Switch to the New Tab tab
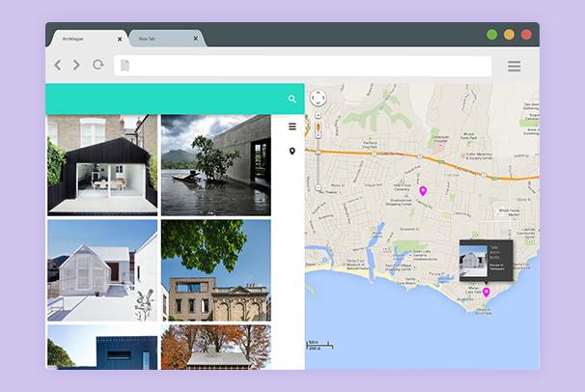Image resolution: width=585 pixels, height=392 pixels. point(159,39)
